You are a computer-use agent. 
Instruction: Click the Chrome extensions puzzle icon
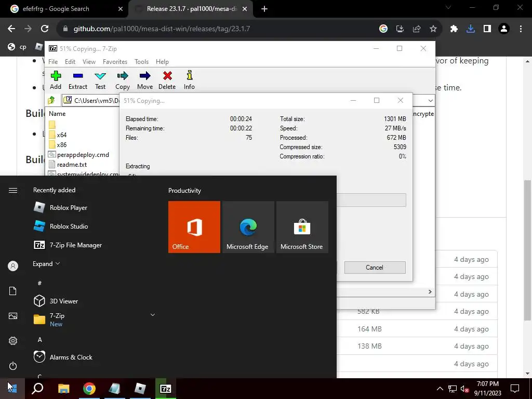[454, 29]
